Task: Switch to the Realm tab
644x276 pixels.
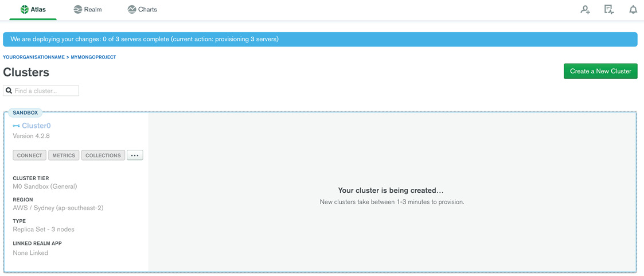Action: 88,9
